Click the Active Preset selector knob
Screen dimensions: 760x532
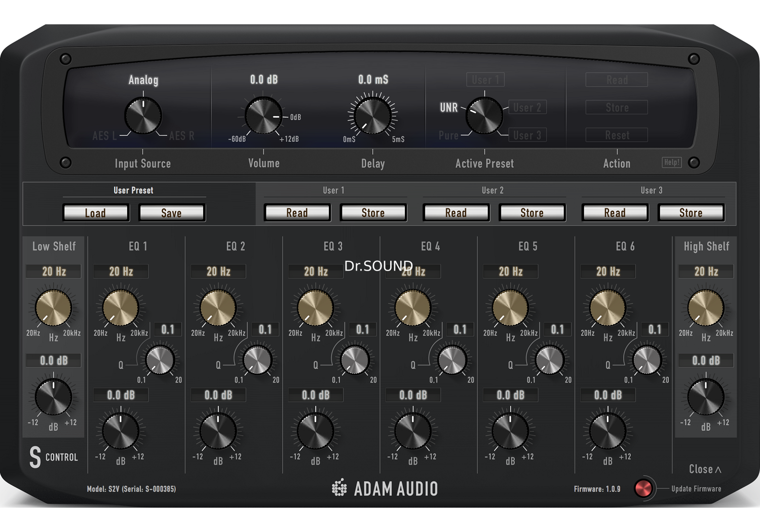pyautogui.click(x=484, y=116)
